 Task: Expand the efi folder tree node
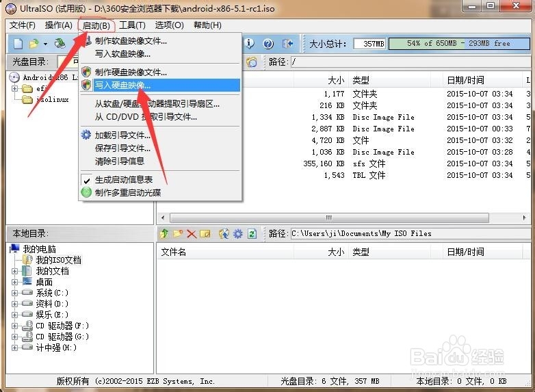coord(14,88)
